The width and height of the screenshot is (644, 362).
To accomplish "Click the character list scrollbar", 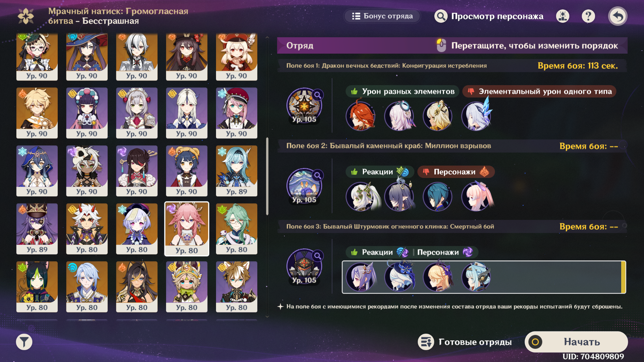I will pos(267,176).
